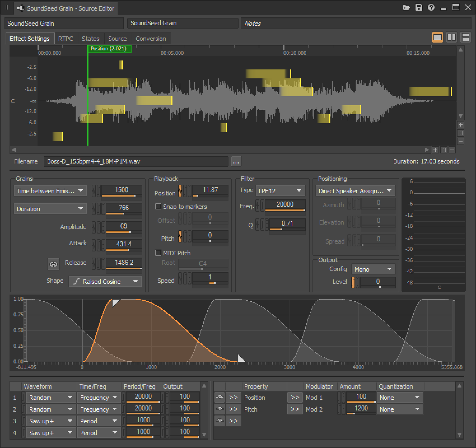476x448 pixels.
Task: Click the modulator waveform icon beside Position row
Action: [x=220, y=397]
